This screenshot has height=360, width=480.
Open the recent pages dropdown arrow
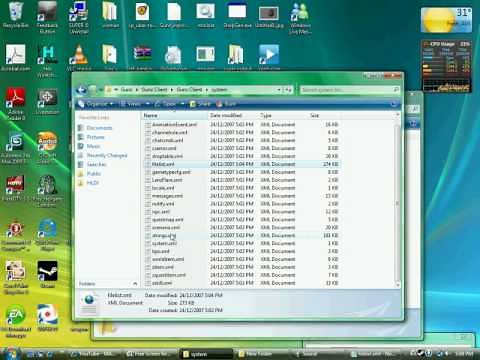[101, 90]
